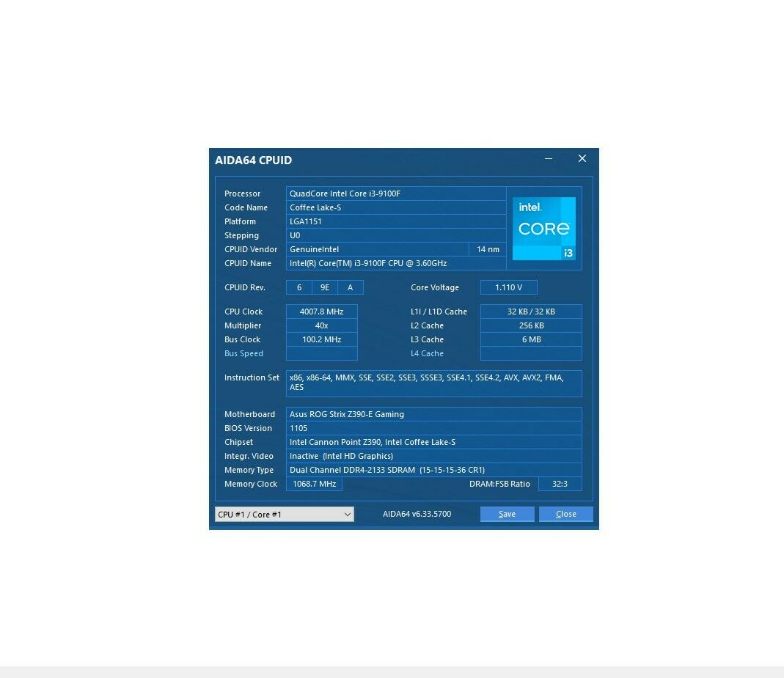Screen dimensions: 784x678
Task: Click the CPUID Rev. 9E field
Action: 325,287
